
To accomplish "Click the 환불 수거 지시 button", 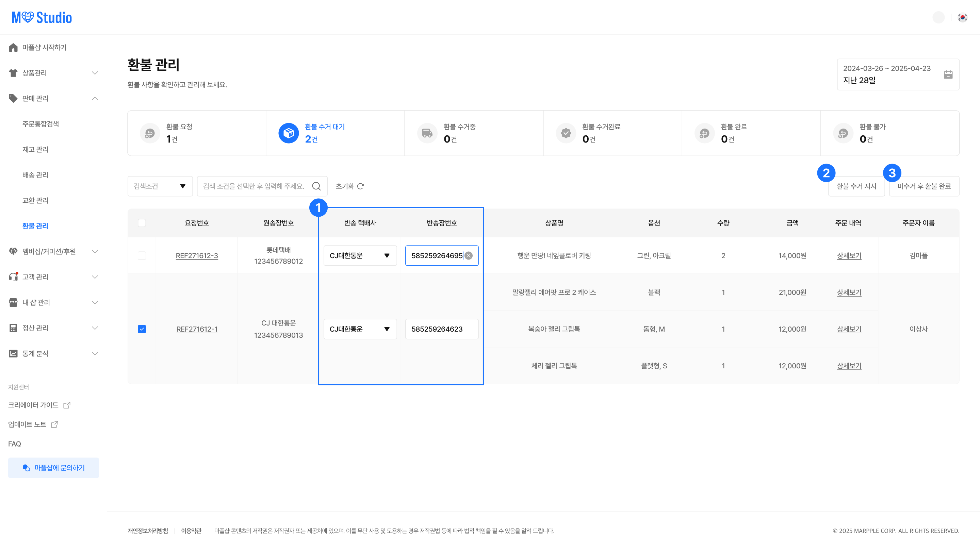I will click(856, 186).
